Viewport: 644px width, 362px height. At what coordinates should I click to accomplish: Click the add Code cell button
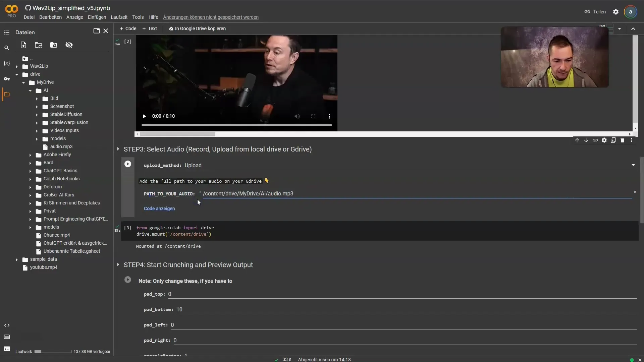pos(128,28)
